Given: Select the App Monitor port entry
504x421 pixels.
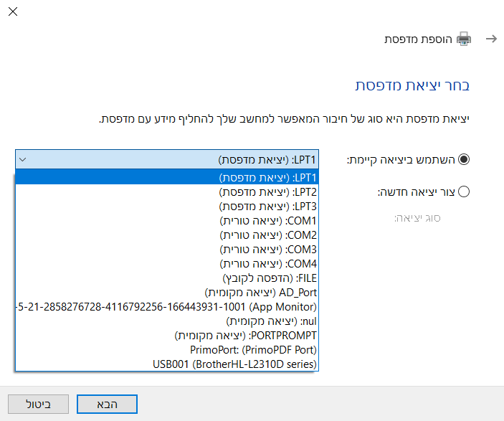Looking at the screenshot, I should pyautogui.click(x=166, y=306).
